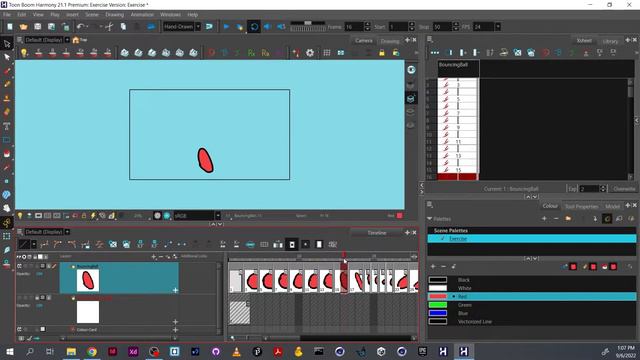Open the FPS dropdown arrow

pos(498,27)
